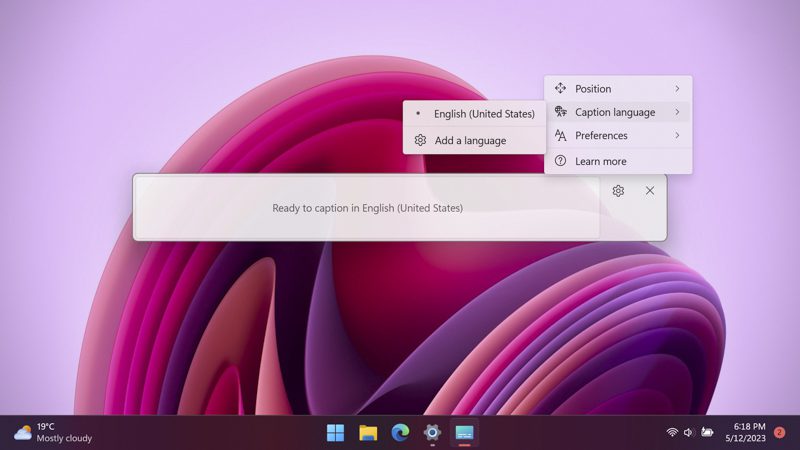Viewport: 800px width, 450px height.
Task: Click the Learn more question mark icon
Action: point(560,161)
